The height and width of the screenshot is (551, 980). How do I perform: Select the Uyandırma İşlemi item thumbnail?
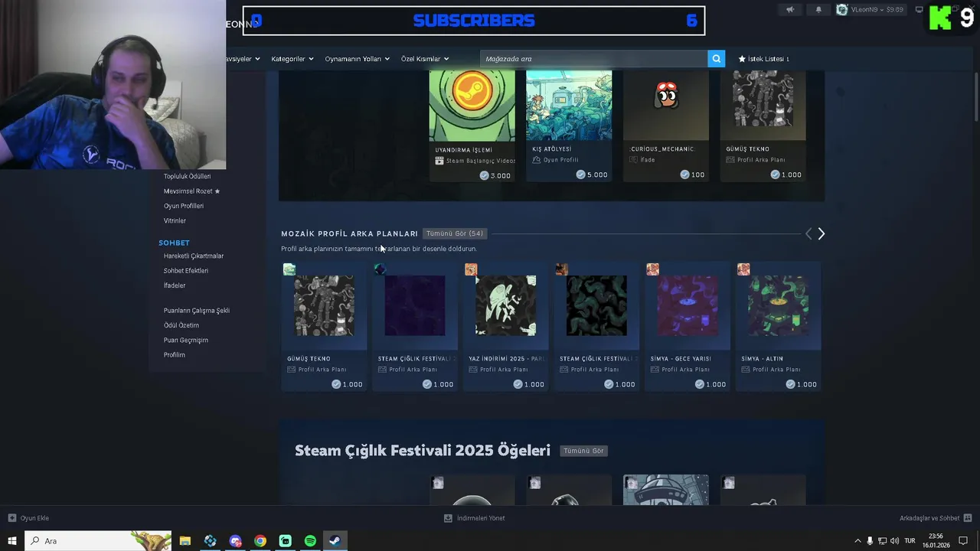tap(472, 106)
